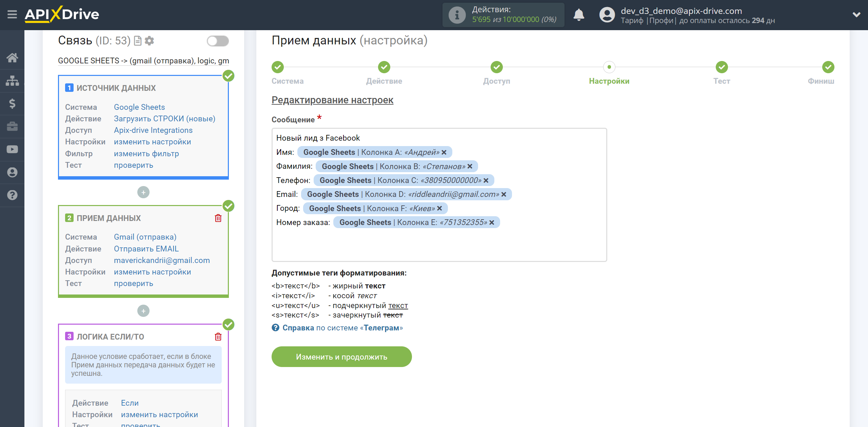Click logic изменить настройки link

pos(159,414)
